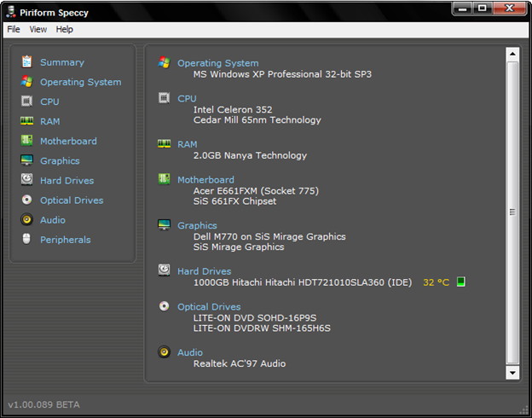The width and height of the screenshot is (532, 418).
Task: Click the CPU chip icon in summary panel
Action: coord(165,98)
